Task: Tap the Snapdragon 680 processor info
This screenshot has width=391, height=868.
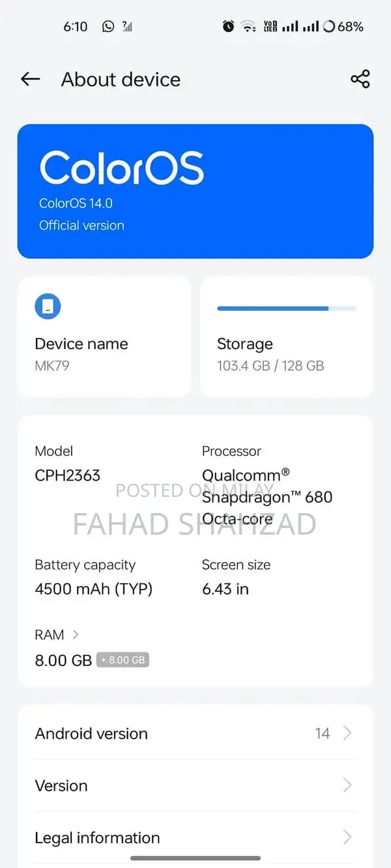Action: point(268,496)
